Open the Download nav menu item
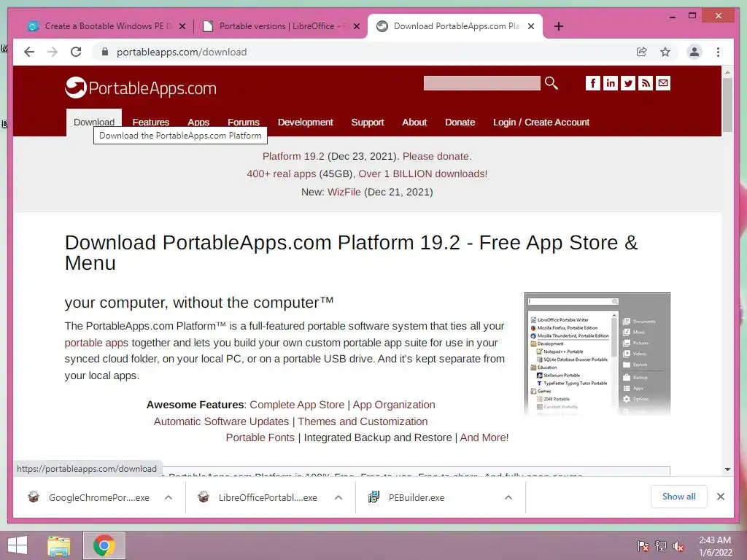 (x=94, y=122)
